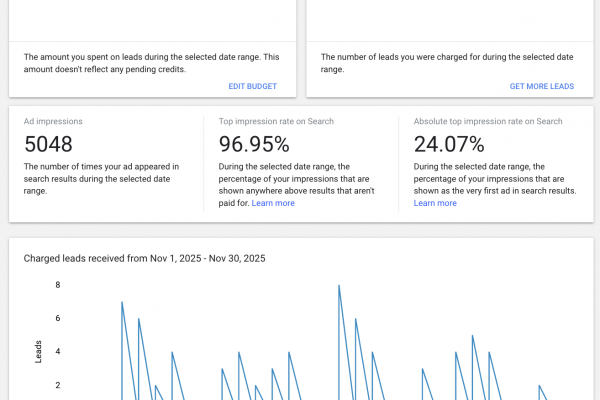The image size is (600, 400).
Task: Click the EDIT BUDGET button
Action: [x=252, y=87]
